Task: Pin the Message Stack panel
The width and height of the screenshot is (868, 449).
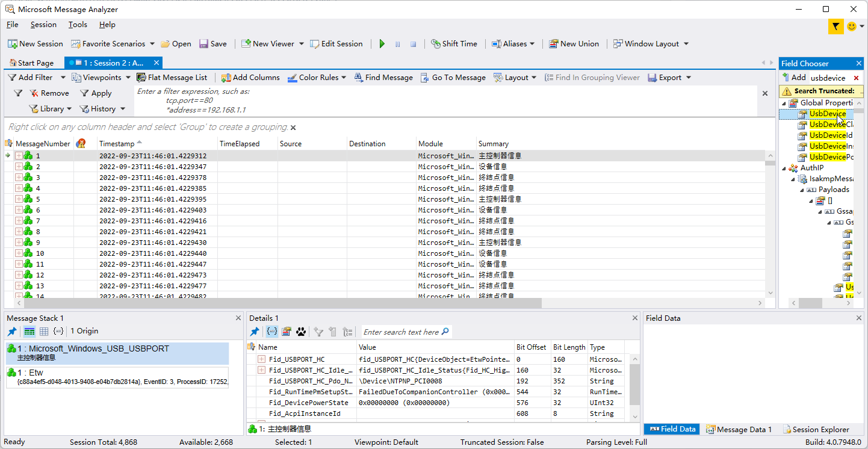Action: click(x=12, y=332)
